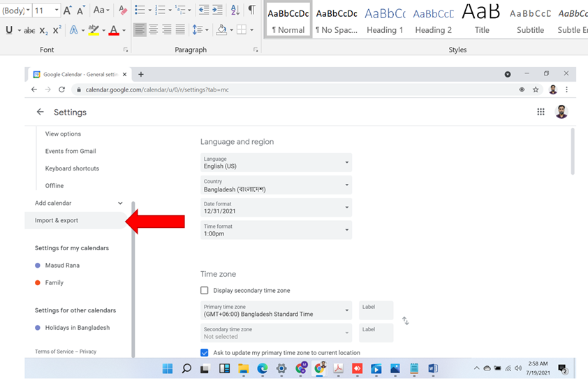
Task: Insert a bulleted list in Word
Action: 140,10
